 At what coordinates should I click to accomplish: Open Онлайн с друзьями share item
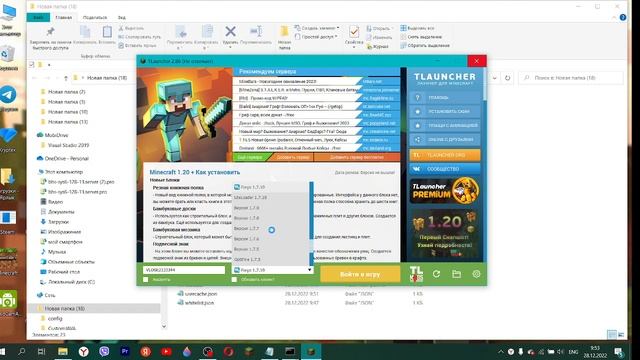(444, 139)
